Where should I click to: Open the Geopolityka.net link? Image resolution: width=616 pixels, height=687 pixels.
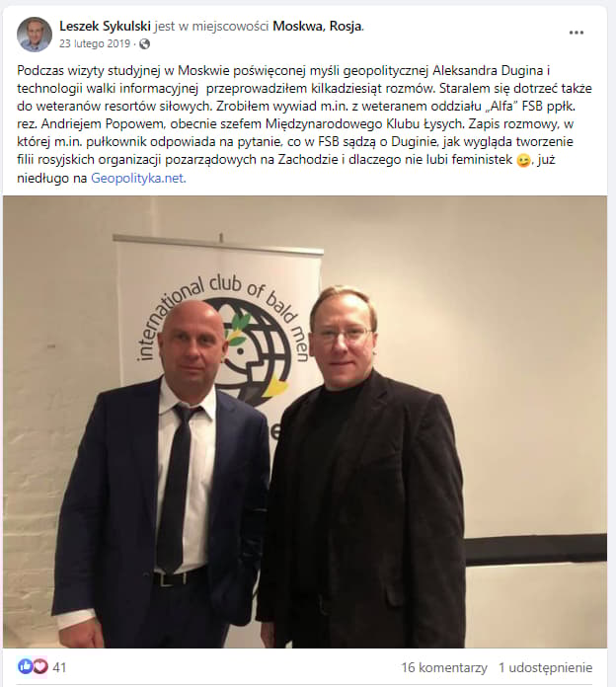click(138, 179)
